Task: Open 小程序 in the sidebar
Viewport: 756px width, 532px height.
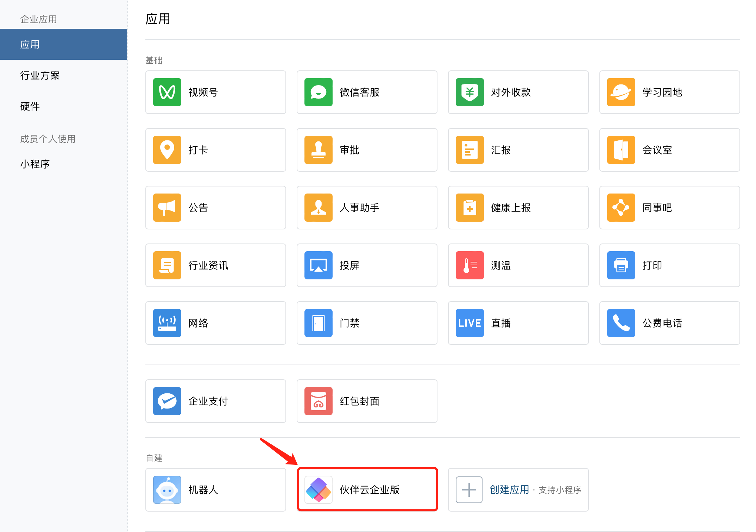Action: pyautogui.click(x=63, y=164)
